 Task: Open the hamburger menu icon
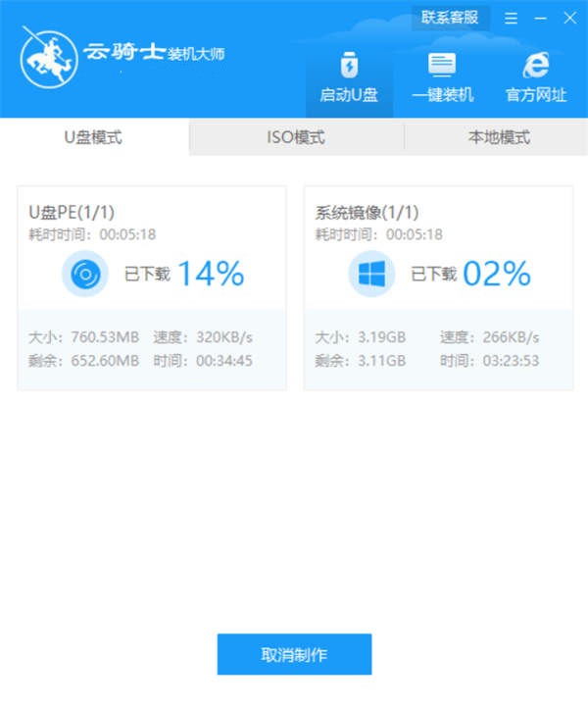511,18
